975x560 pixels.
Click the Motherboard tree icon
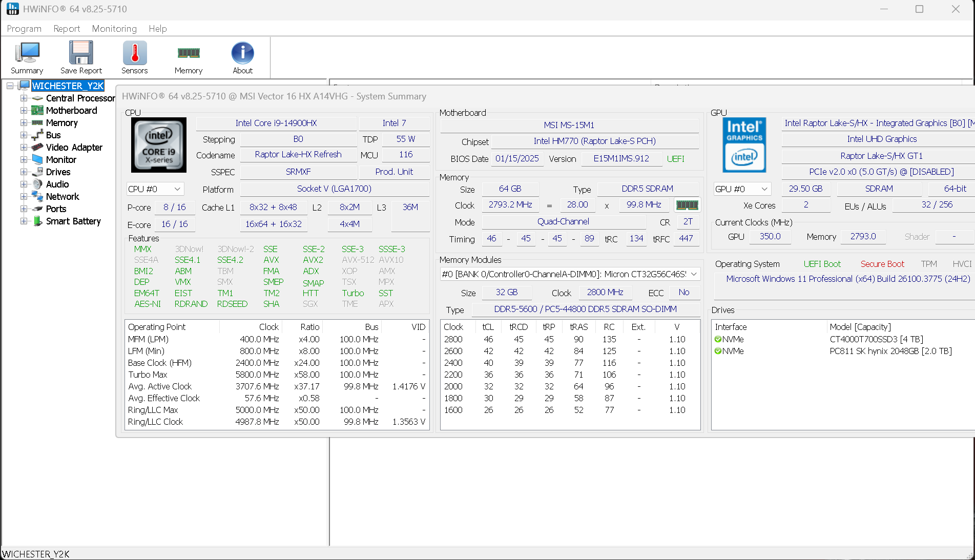pos(37,111)
